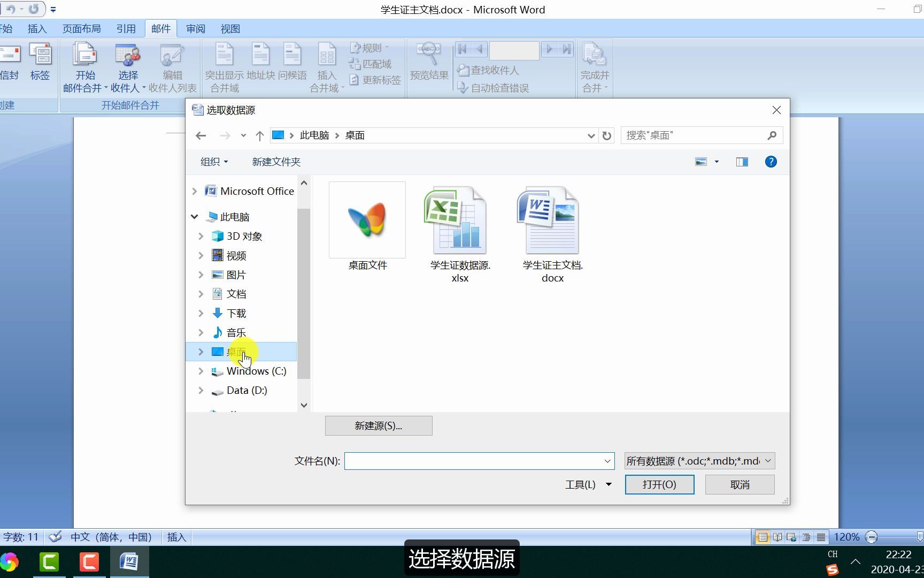Close the 选取数据源 dialog

coord(776,110)
